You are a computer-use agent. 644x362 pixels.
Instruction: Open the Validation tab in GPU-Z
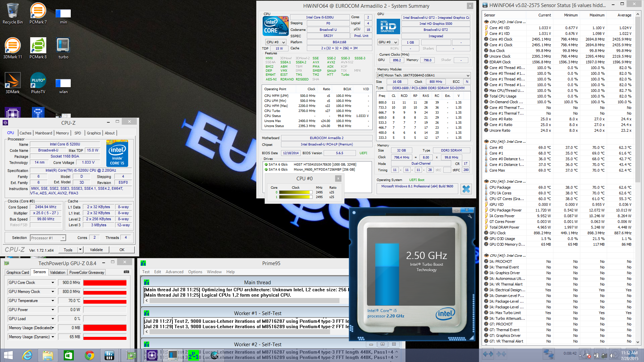coord(58,273)
